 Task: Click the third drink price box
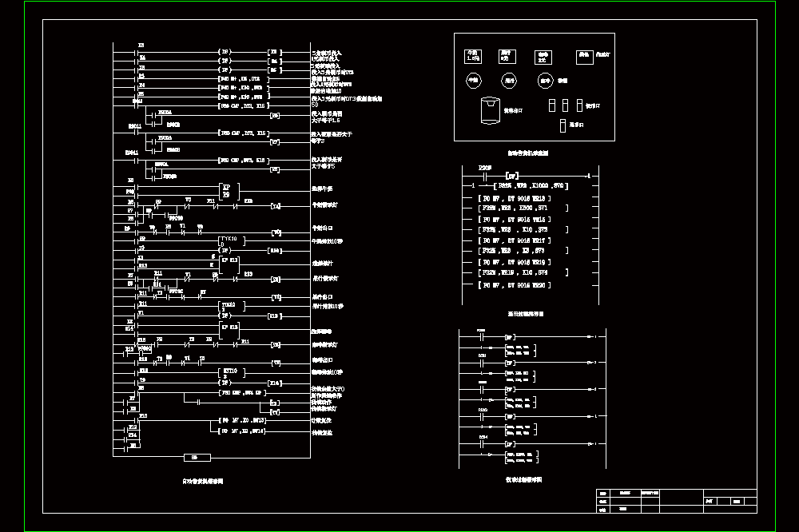click(543, 57)
